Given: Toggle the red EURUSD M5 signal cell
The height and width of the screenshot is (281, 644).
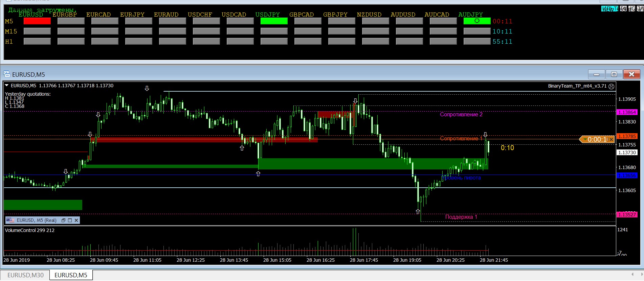Looking at the screenshot, I should click(37, 21).
